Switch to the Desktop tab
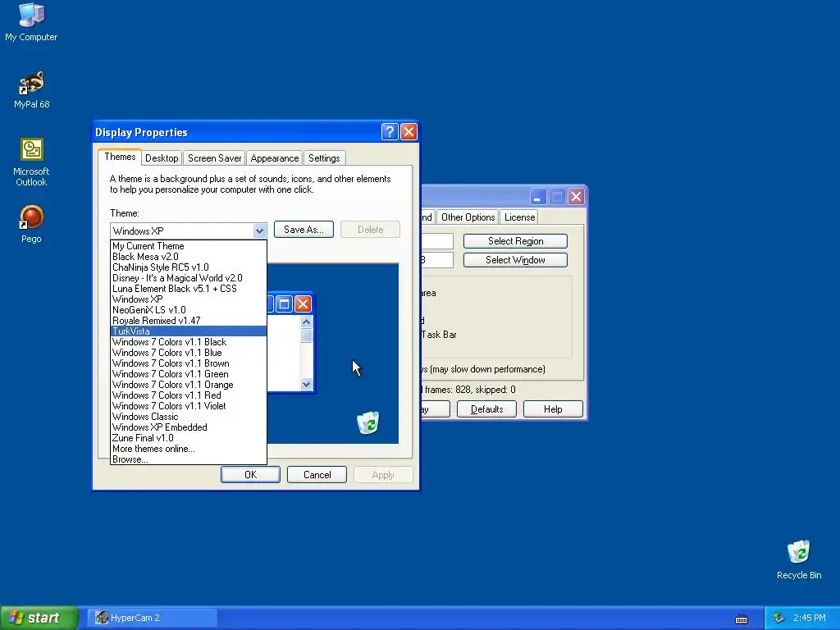840x630 pixels. pyautogui.click(x=162, y=158)
